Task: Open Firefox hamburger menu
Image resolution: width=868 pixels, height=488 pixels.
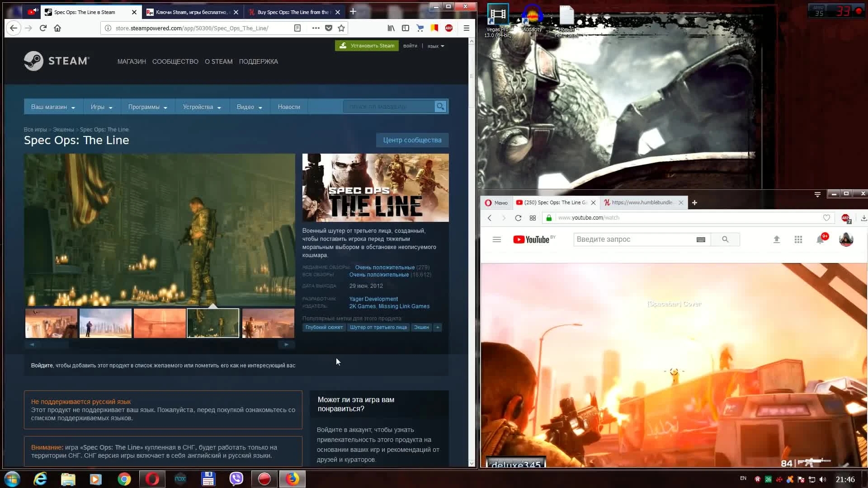Action: pyautogui.click(x=466, y=28)
